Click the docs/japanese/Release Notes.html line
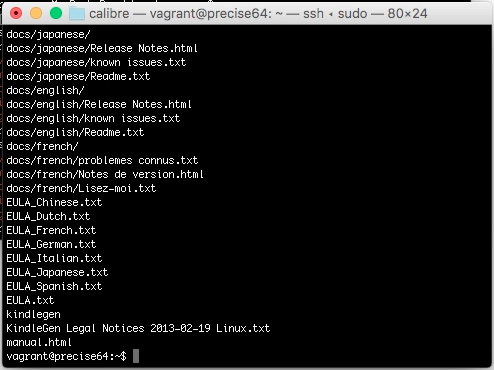Viewport: 494px width, 370px height. coord(102,48)
